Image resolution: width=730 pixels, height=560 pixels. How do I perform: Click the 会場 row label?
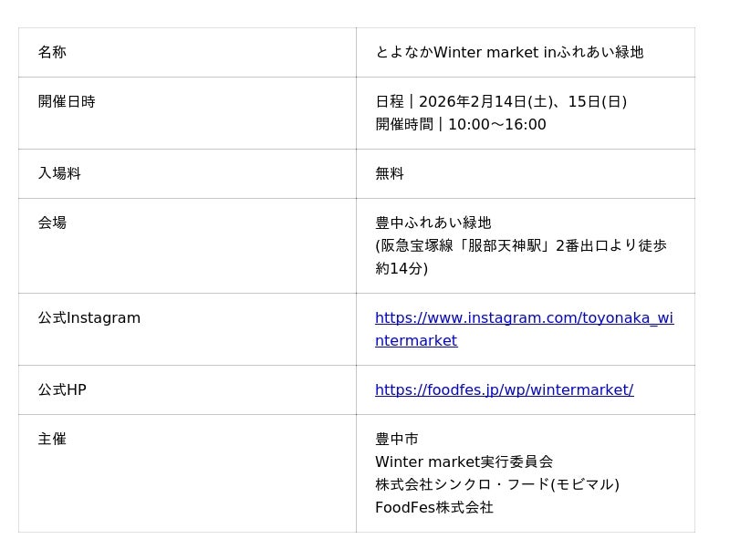tap(52, 223)
